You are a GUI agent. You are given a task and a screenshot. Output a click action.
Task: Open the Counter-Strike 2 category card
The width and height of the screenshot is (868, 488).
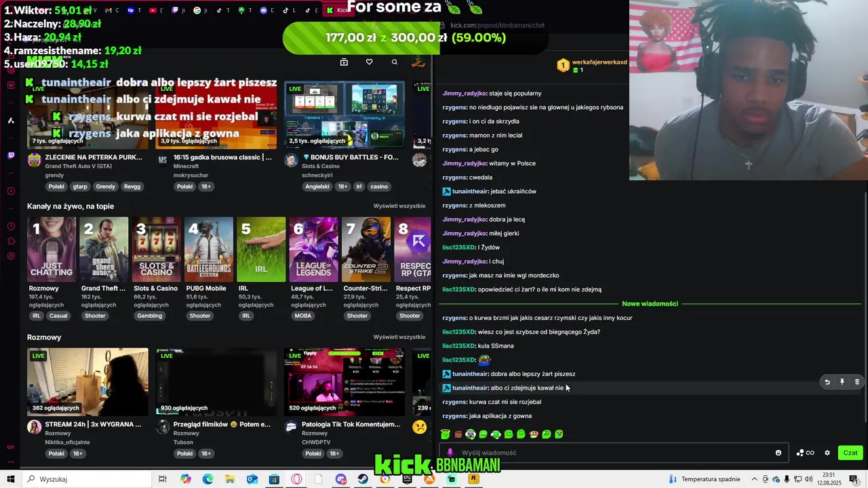coord(366,249)
